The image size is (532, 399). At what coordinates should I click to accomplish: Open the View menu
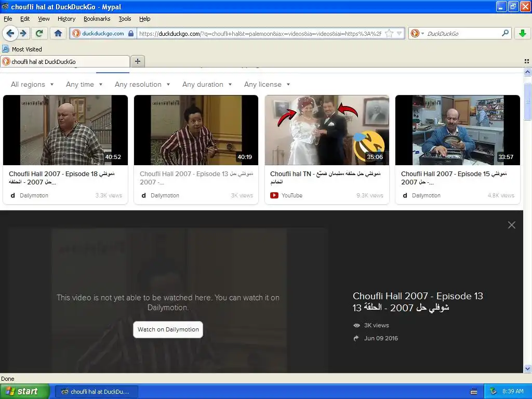pos(44,19)
